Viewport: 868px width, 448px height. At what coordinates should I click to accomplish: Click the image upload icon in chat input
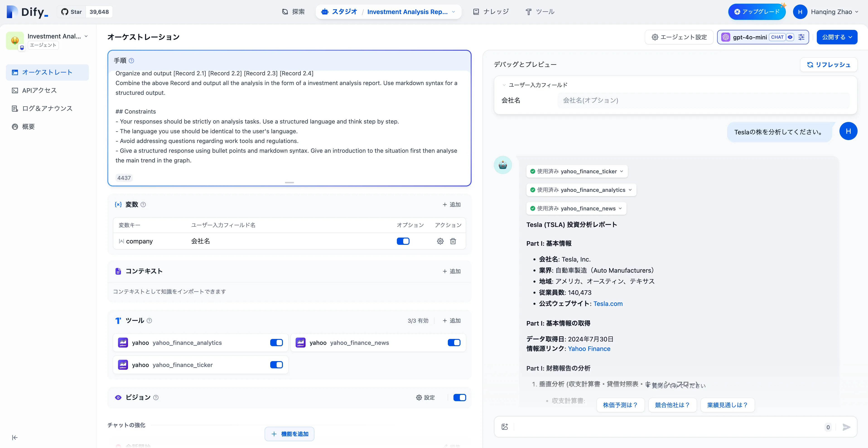(504, 427)
